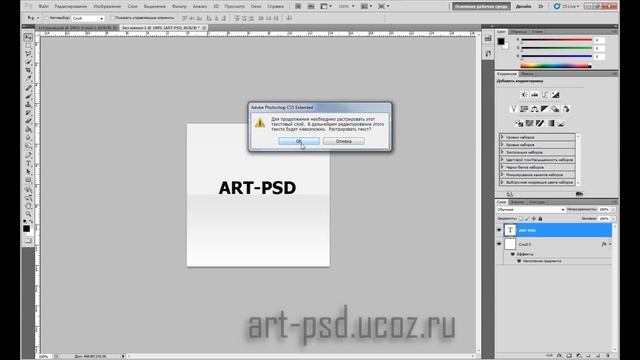
Task: Collapse effects arrow on Слой 0
Action: pyautogui.click(x=610, y=244)
